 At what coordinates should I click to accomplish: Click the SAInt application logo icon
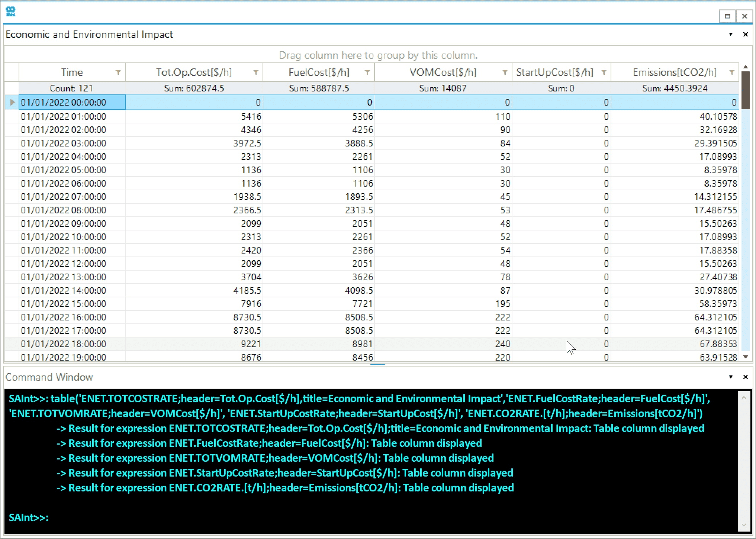coord(11,12)
